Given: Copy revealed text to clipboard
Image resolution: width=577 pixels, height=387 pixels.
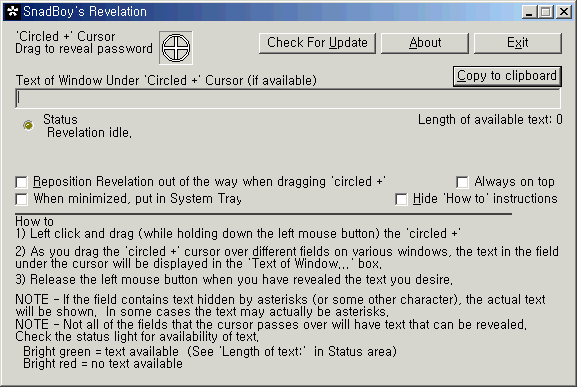Looking at the screenshot, I should (x=507, y=76).
